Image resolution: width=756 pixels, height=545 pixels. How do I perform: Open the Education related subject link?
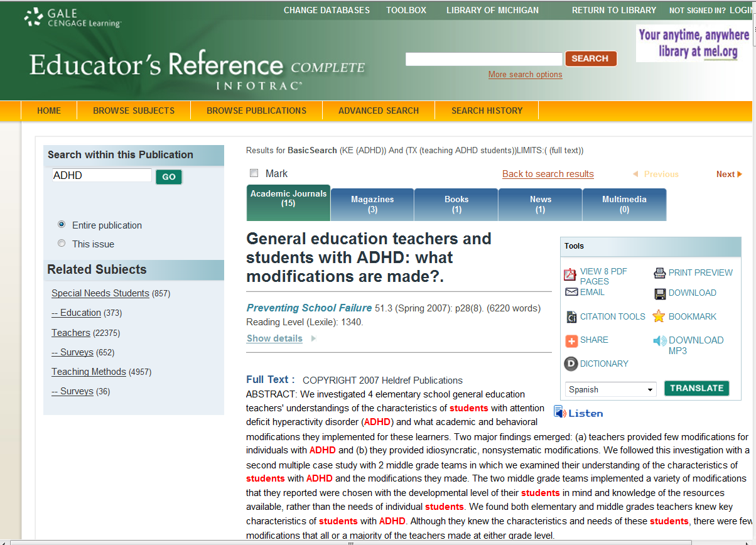77,313
